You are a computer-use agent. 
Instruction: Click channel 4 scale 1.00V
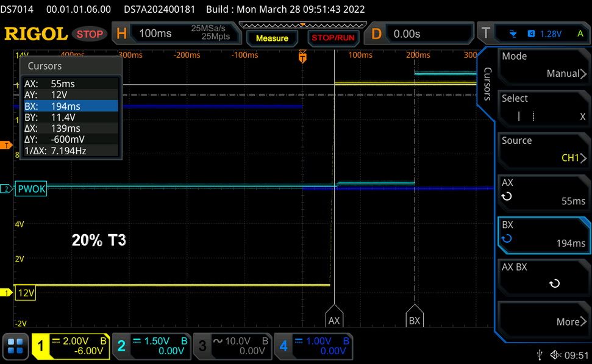(x=318, y=341)
